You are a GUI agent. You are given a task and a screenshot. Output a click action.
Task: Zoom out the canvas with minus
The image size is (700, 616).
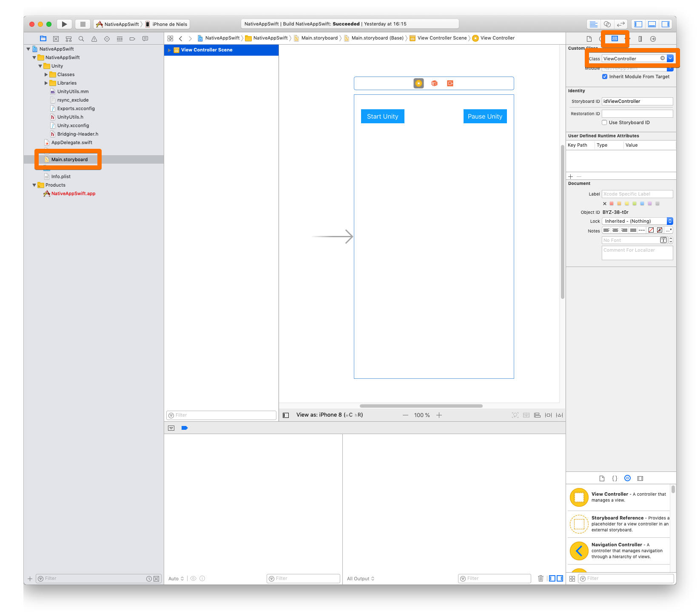(x=405, y=415)
